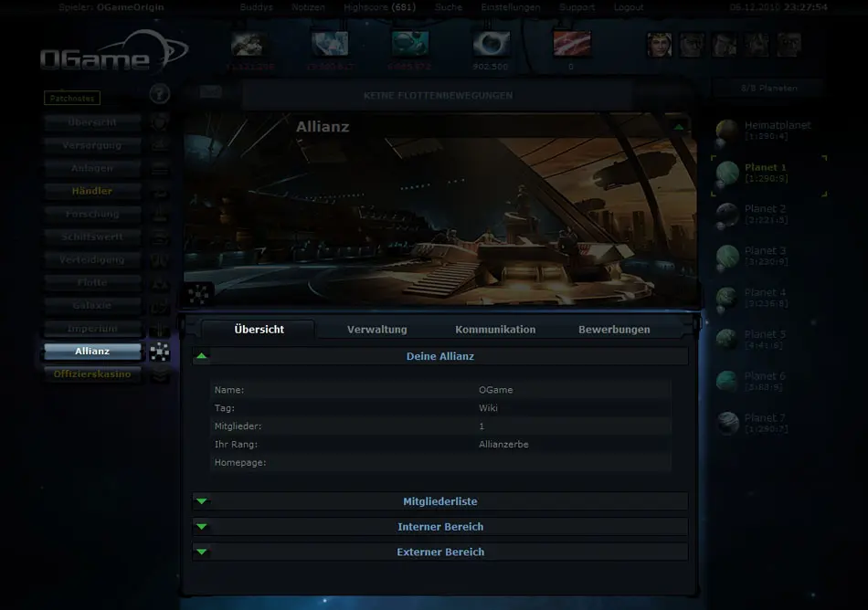Open Notizen in the top menu
The height and width of the screenshot is (610, 868).
tap(308, 7)
